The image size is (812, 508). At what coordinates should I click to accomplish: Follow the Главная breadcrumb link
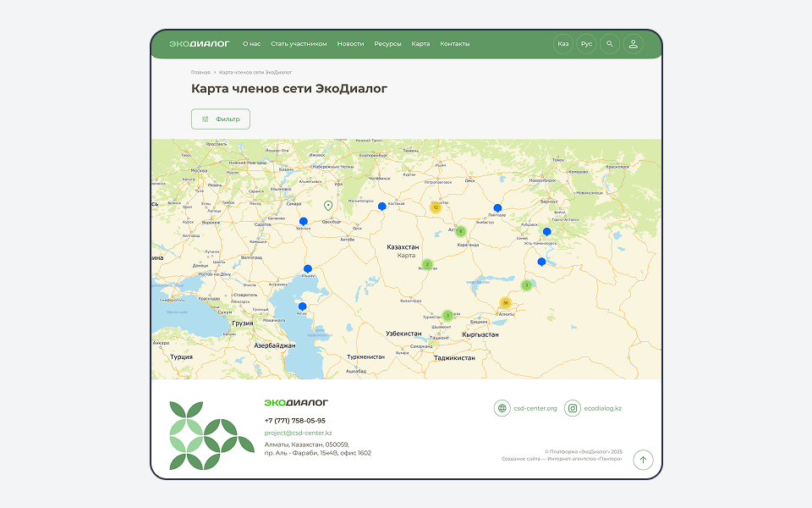pos(200,73)
